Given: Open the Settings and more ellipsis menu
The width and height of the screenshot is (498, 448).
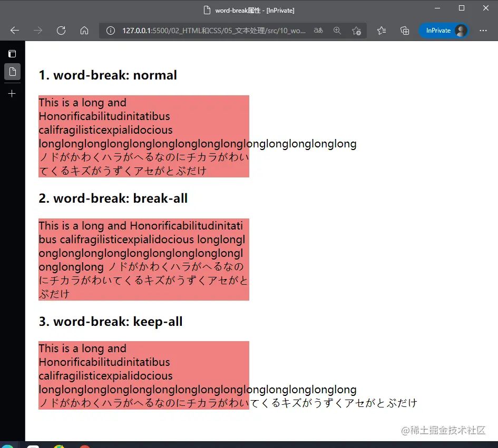Looking at the screenshot, I should point(483,31).
